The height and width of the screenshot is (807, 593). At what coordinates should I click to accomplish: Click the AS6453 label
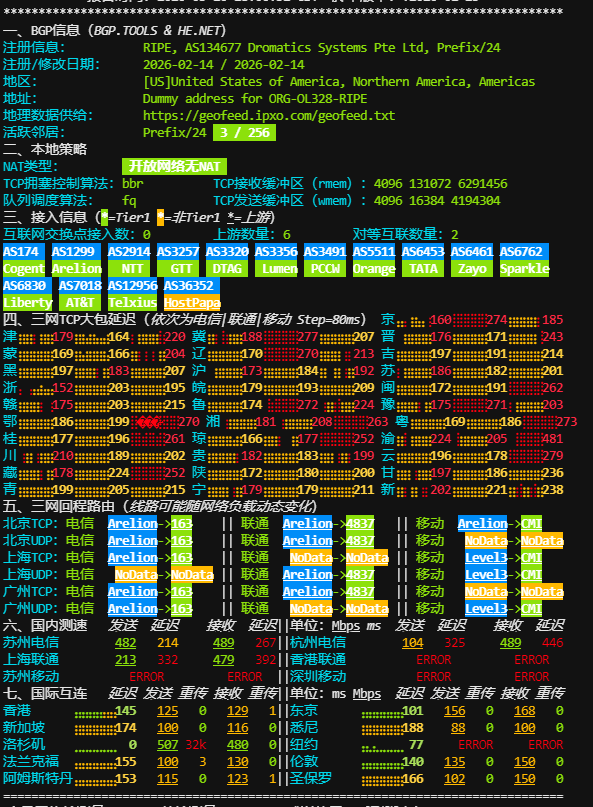423,252
